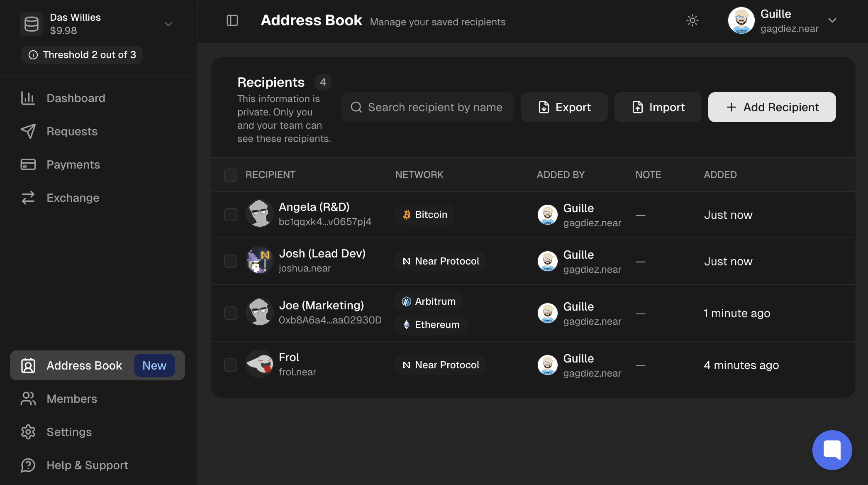This screenshot has height=485, width=868.
Task: Switch to the Address Book section
Action: pyautogui.click(x=84, y=365)
